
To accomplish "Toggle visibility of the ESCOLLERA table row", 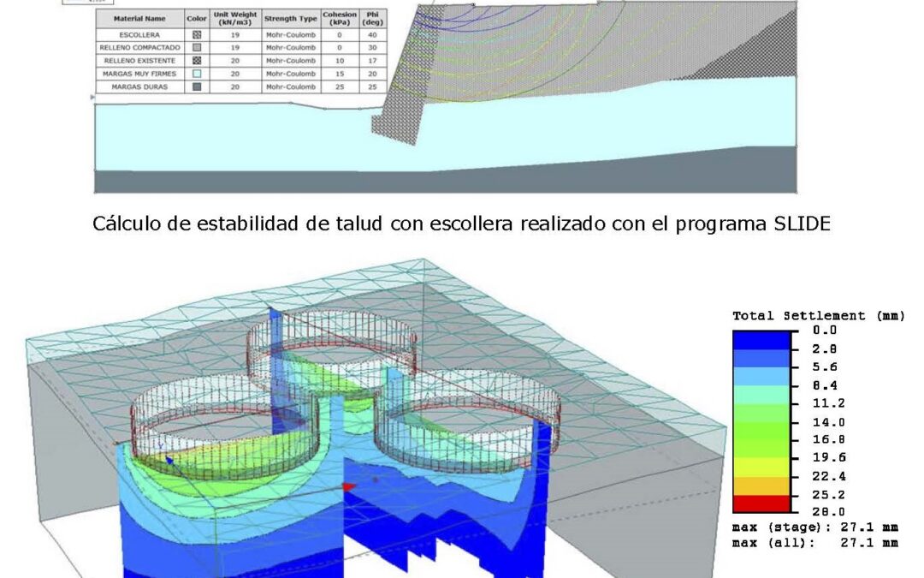I will click(x=139, y=36).
